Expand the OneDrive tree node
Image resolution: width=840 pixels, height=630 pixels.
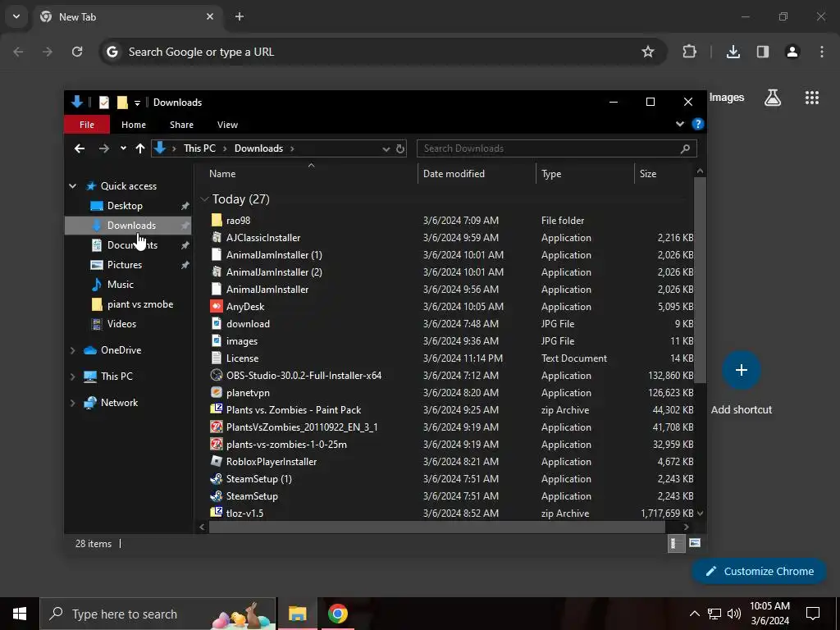(72, 349)
